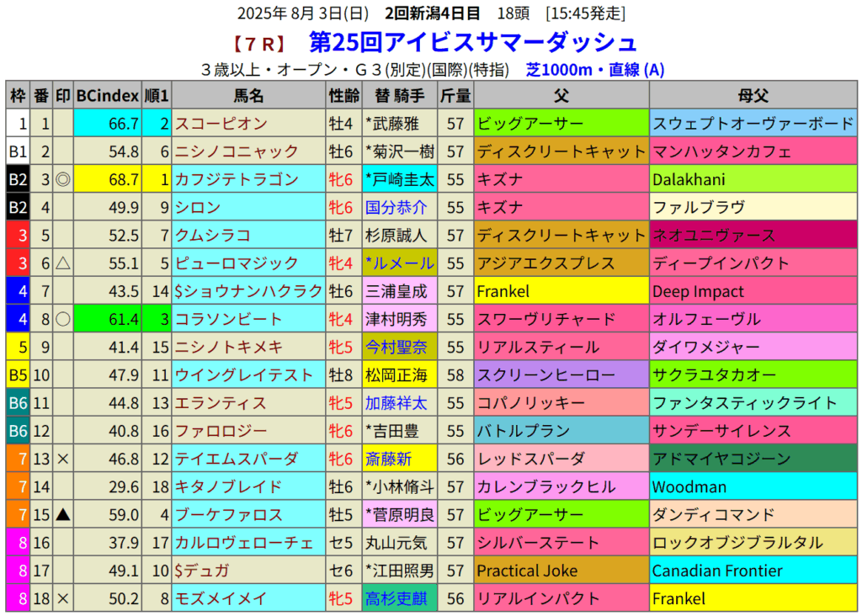Click the race title 第25回アイビスサマーダッシュ
The image size is (862, 616).
click(x=472, y=42)
